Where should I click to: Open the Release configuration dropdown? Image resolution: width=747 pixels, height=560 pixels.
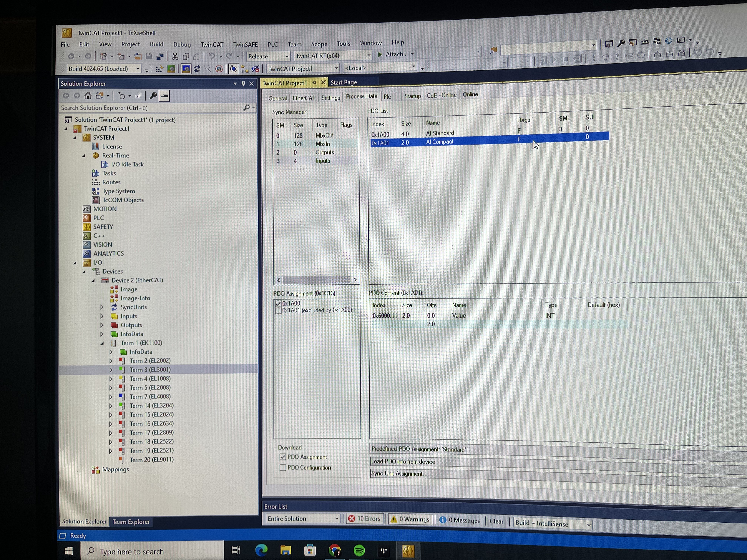(x=268, y=56)
